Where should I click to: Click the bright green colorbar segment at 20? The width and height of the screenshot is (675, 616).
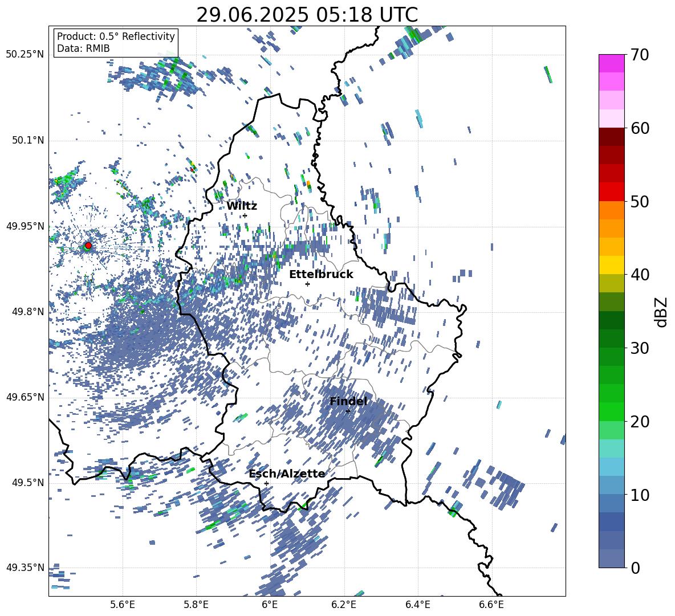pos(611,411)
